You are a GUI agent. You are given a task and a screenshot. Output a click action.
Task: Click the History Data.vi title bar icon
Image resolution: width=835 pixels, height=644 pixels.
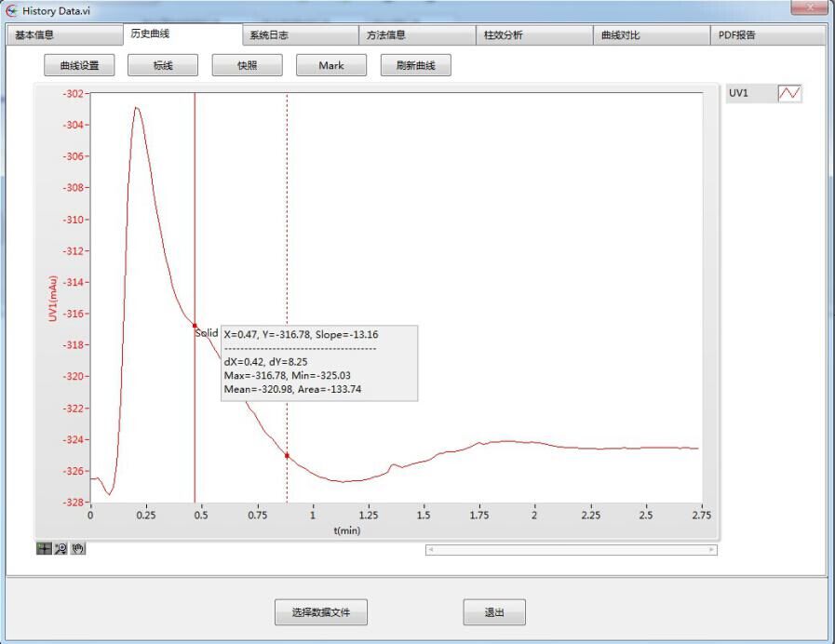[11, 10]
